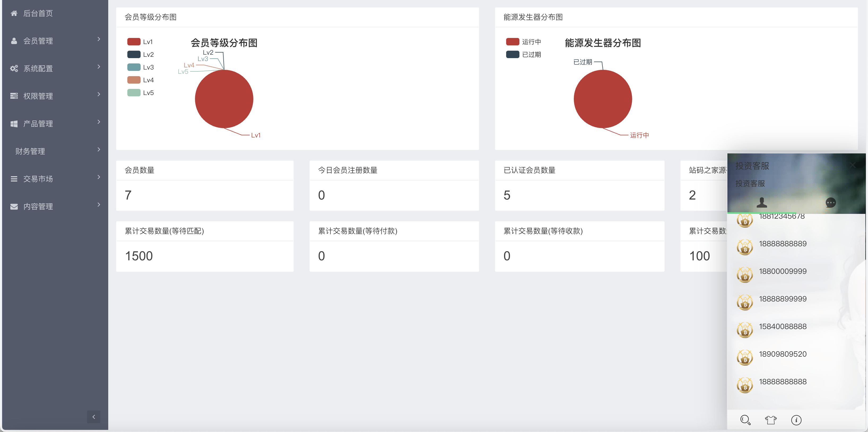868x432 pixels.
Task: Click the gears icon next to 系统配置
Action: pos(14,68)
